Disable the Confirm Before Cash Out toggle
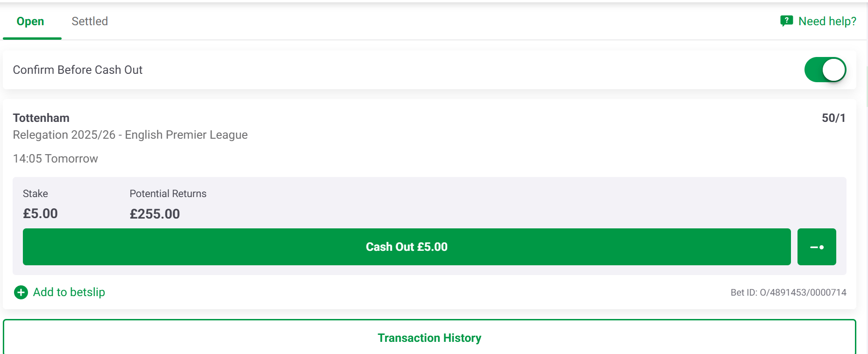The image size is (868, 354). point(825,70)
